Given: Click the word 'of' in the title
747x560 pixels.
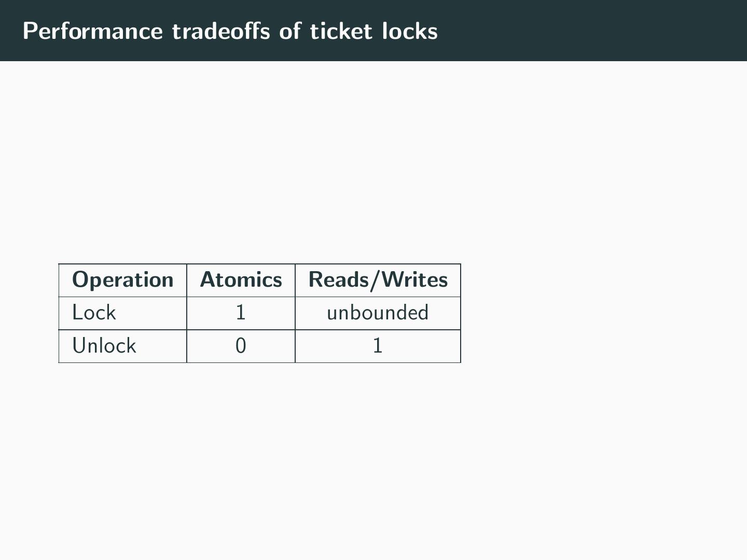Looking at the screenshot, I should [290, 31].
